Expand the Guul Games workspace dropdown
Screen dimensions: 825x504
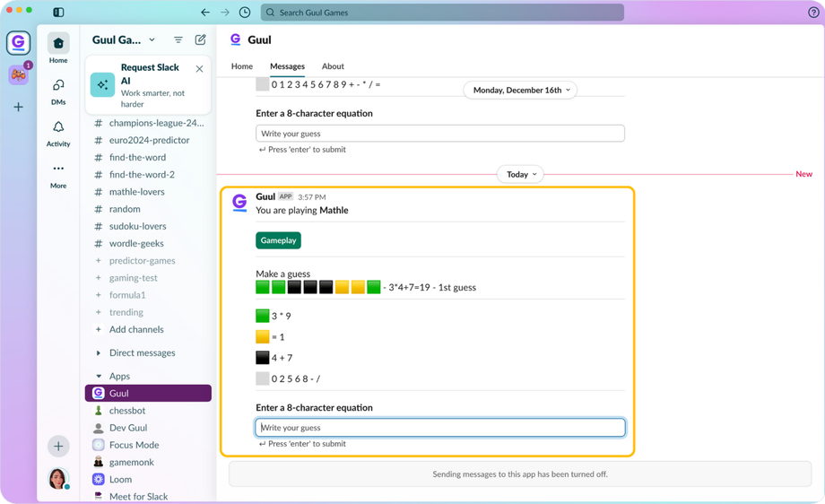[124, 39]
